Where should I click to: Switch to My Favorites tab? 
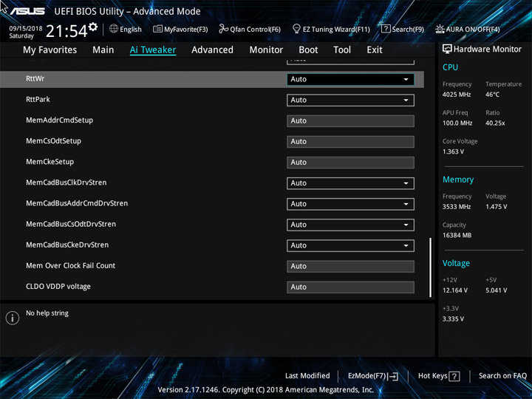[50, 50]
